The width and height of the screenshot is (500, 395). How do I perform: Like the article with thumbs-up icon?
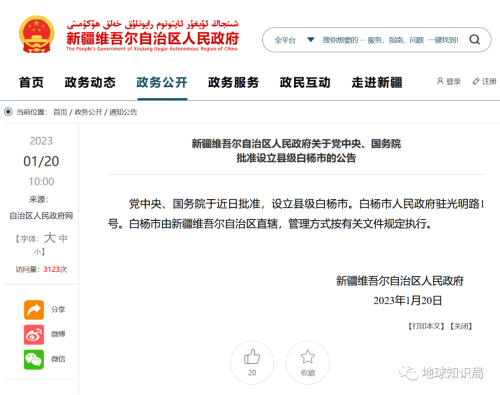pyautogui.click(x=252, y=357)
